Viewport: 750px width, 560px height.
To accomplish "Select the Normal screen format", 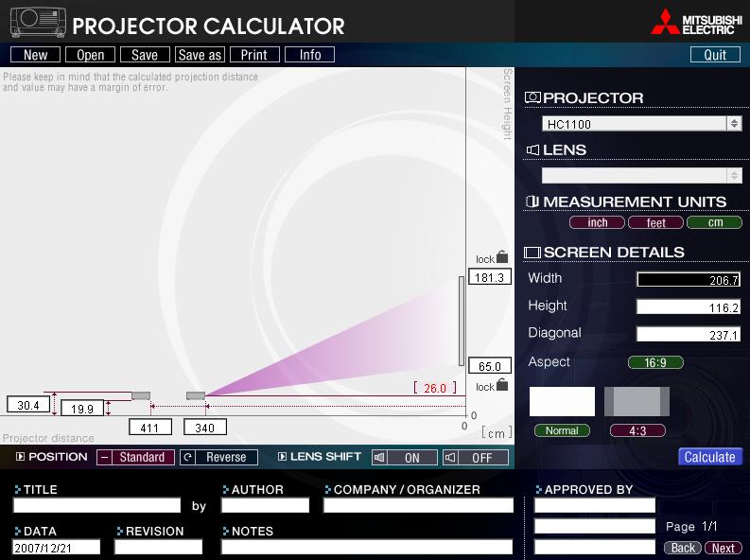I will (562, 431).
